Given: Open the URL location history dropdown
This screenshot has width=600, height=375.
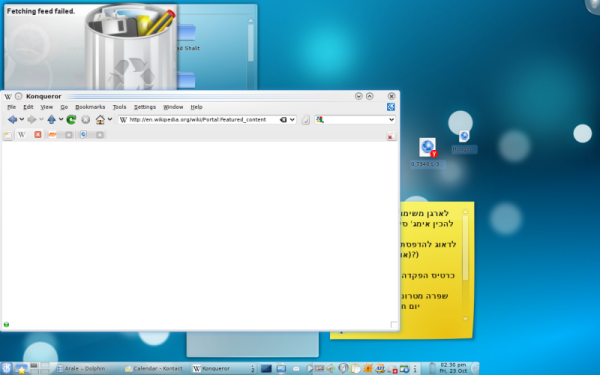Looking at the screenshot, I should pyautogui.click(x=292, y=120).
